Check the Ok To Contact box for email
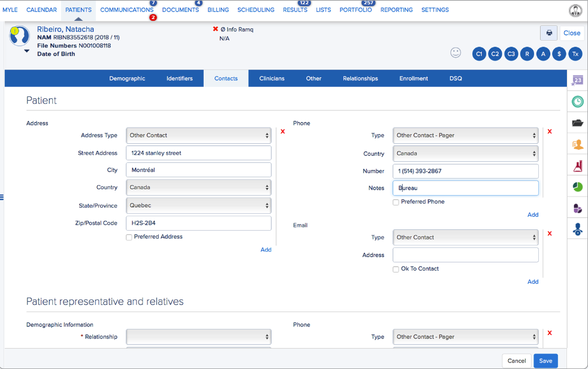The height and width of the screenshot is (369, 588). click(x=396, y=269)
